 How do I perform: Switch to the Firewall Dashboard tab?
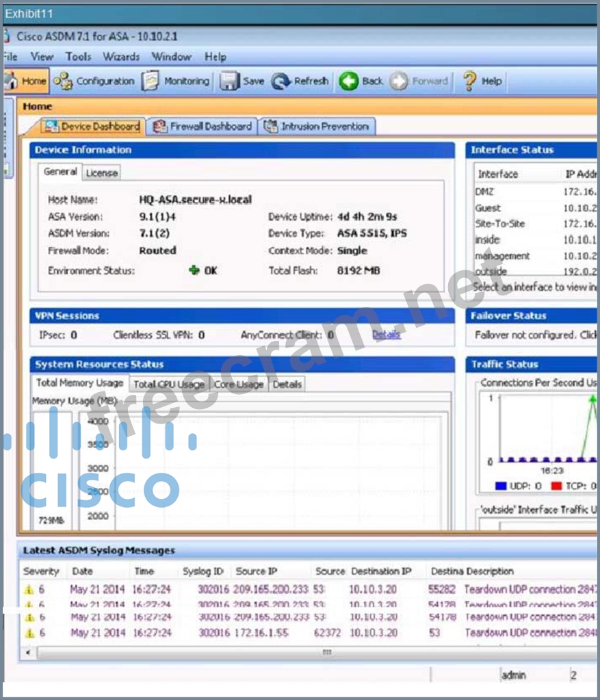tap(203, 127)
